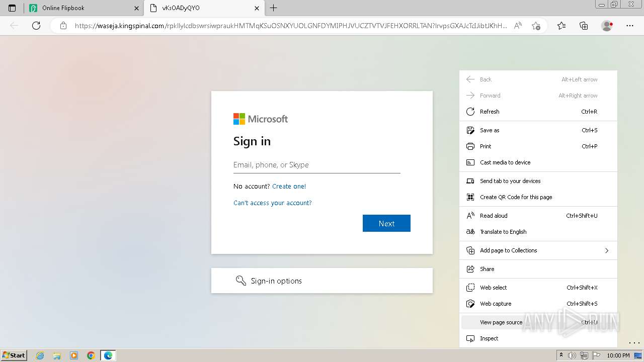Choose Inspect in context menu
The width and height of the screenshot is (644, 362).
[538, 338]
